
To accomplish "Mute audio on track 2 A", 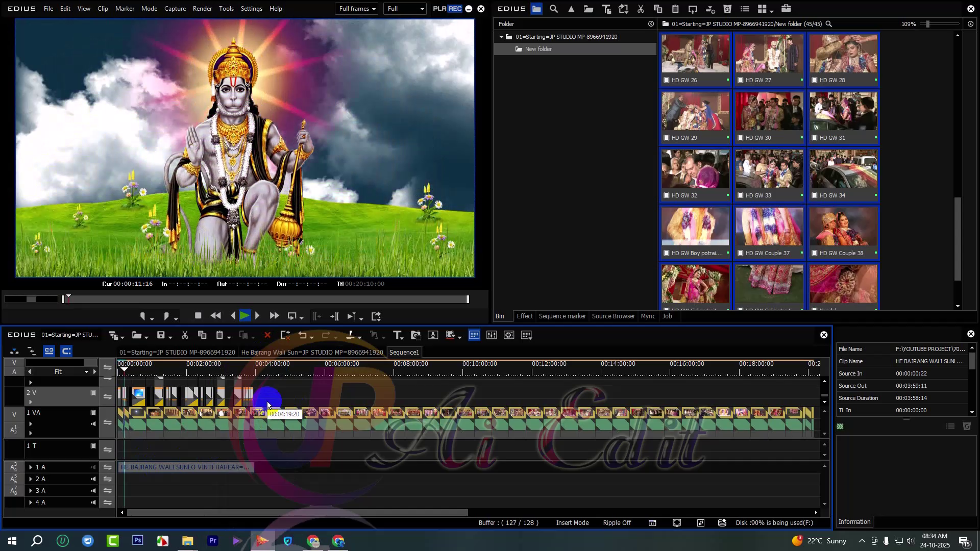I will [93, 479].
